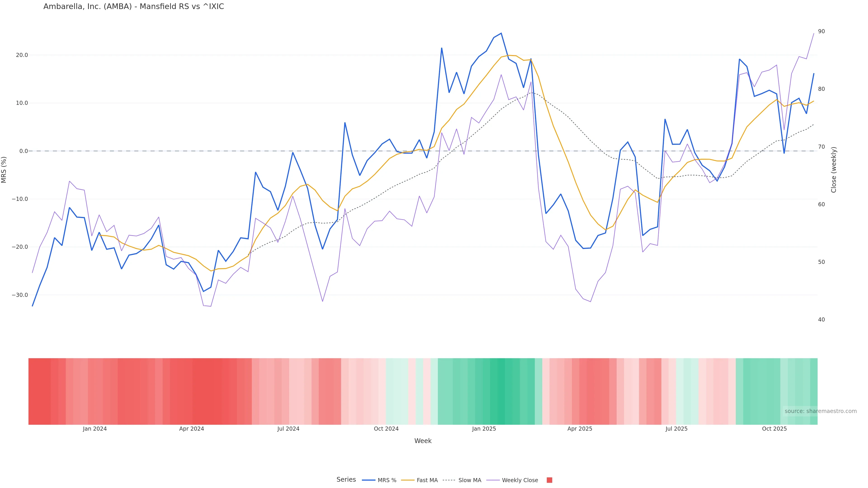This screenshot has width=868, height=488.
Task: Toggle the MRS % series in legend
Action: tap(387, 480)
